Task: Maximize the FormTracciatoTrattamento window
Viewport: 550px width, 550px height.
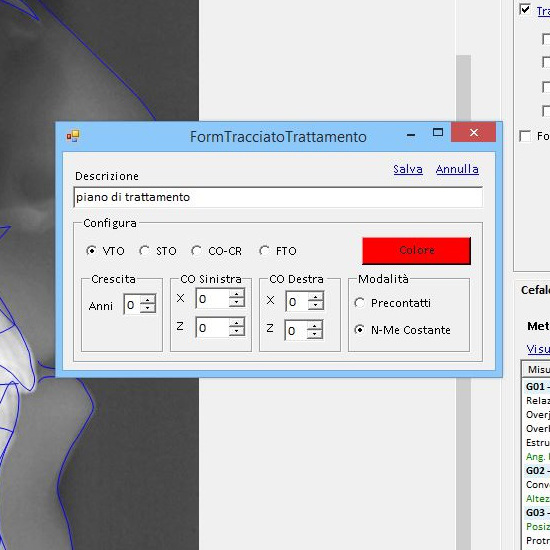Action: [x=438, y=132]
